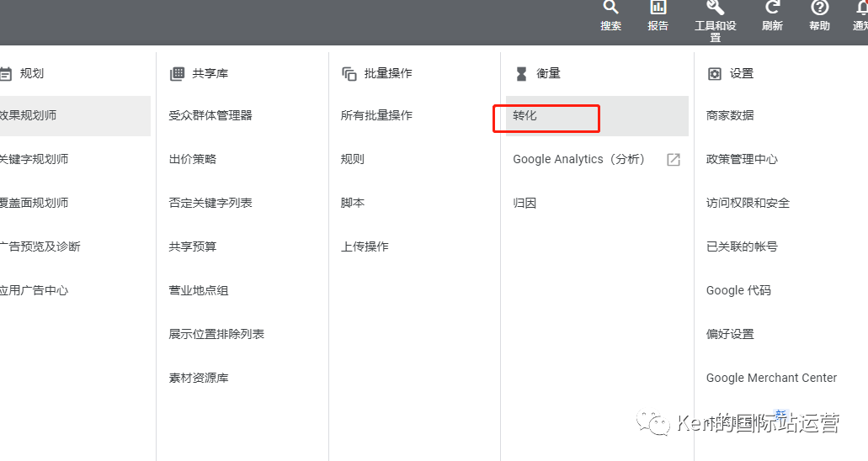This screenshot has height=461, width=868.
Task: Click the refresh arrow icon
Action: pyautogui.click(x=772, y=8)
